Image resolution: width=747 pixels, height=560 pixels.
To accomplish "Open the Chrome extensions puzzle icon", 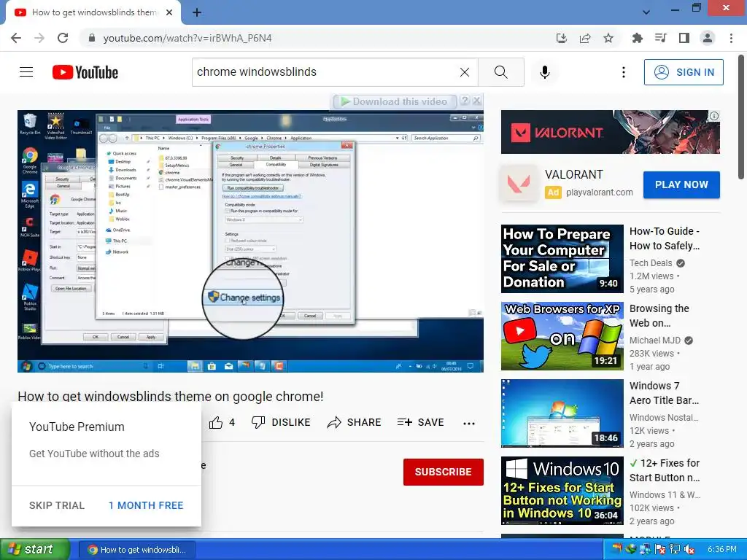I will pos(637,38).
